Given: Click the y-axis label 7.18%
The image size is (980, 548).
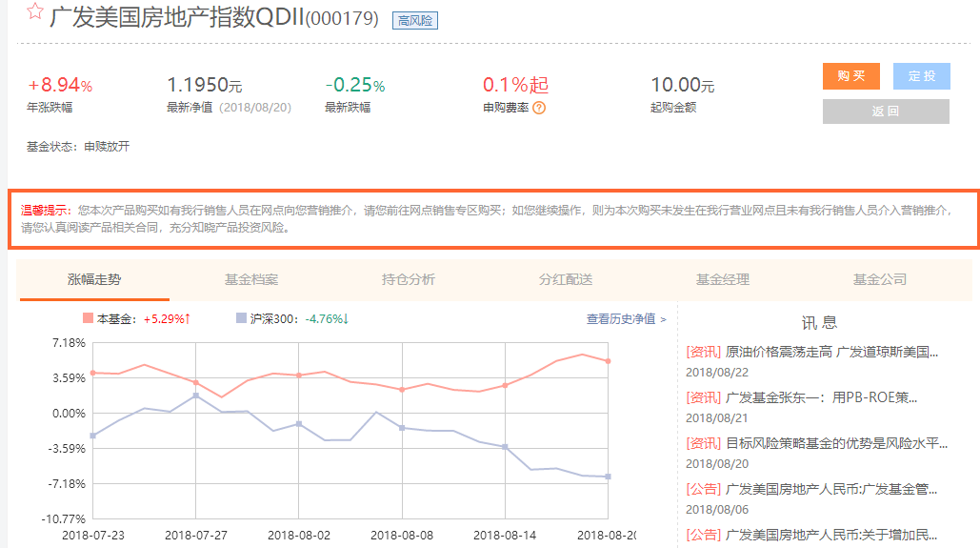Looking at the screenshot, I should [x=69, y=343].
